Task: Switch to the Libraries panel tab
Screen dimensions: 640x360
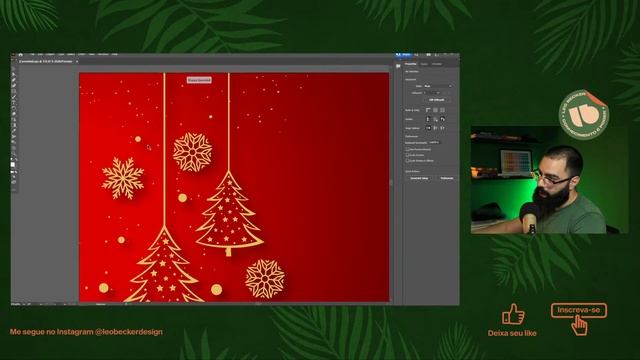Action: coord(437,64)
